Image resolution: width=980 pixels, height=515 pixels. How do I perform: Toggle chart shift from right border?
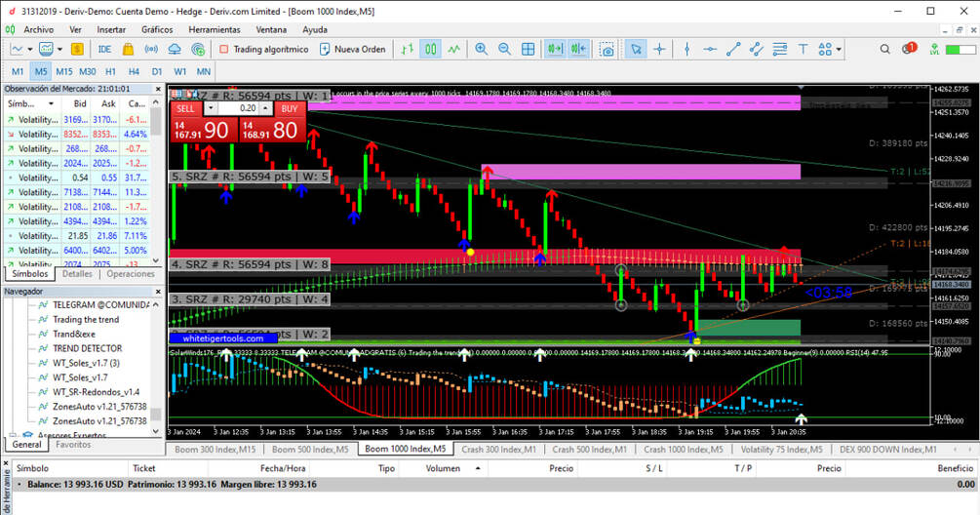579,49
